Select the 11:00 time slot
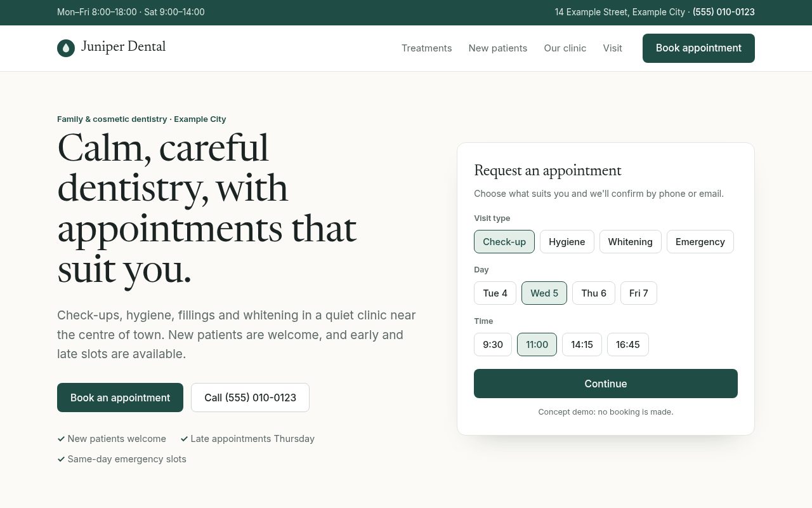 [x=537, y=345]
